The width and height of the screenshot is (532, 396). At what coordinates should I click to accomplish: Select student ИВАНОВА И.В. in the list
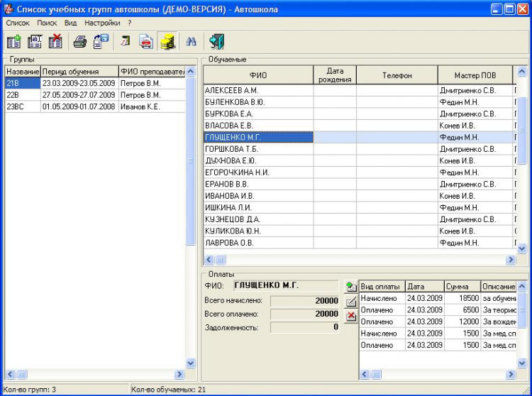(x=229, y=196)
